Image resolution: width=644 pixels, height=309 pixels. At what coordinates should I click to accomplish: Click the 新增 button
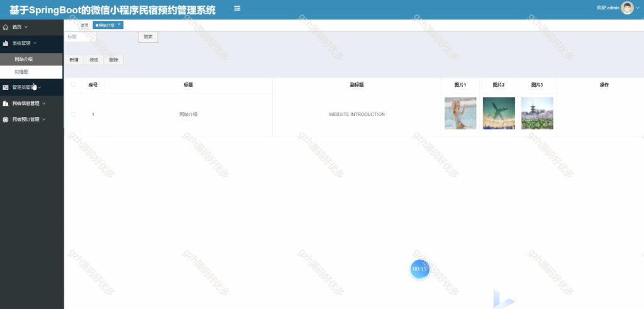pos(74,60)
